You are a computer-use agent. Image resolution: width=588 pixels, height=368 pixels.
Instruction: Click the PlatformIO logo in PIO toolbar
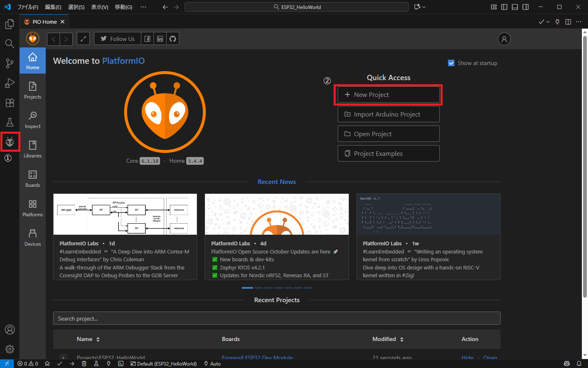pos(33,38)
